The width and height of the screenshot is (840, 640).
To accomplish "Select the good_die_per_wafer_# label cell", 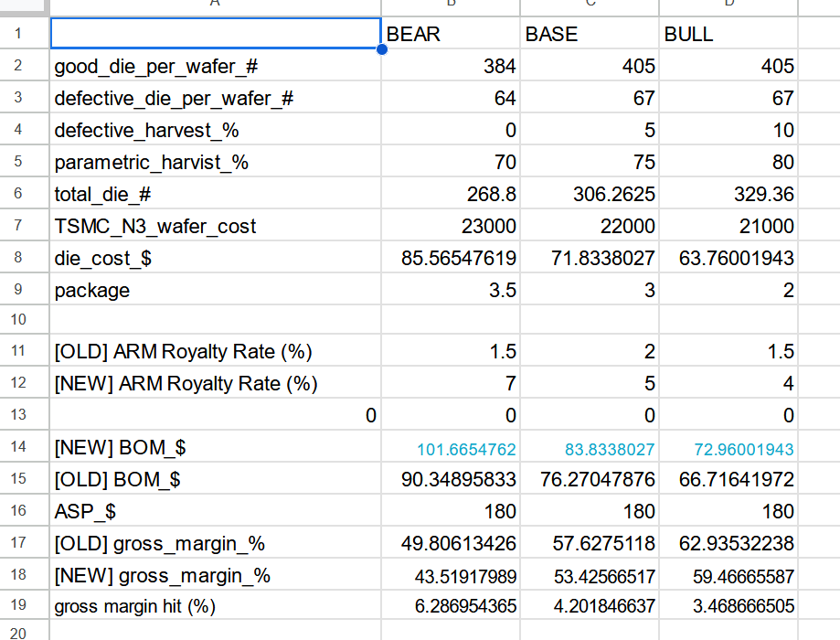I will click(x=216, y=66).
